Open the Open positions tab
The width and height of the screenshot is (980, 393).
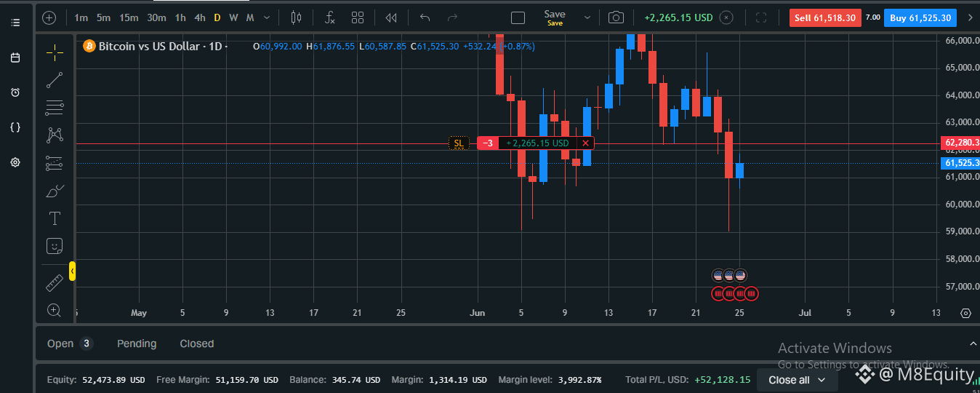coord(70,344)
